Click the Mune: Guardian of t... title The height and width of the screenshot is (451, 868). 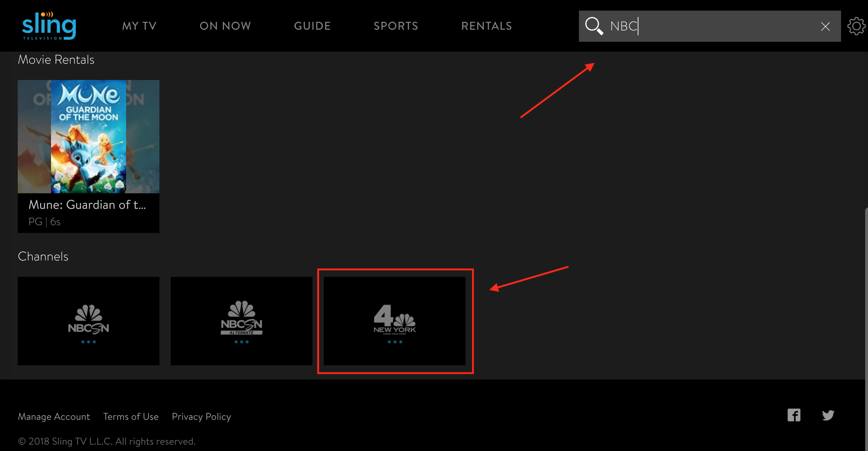coord(87,205)
